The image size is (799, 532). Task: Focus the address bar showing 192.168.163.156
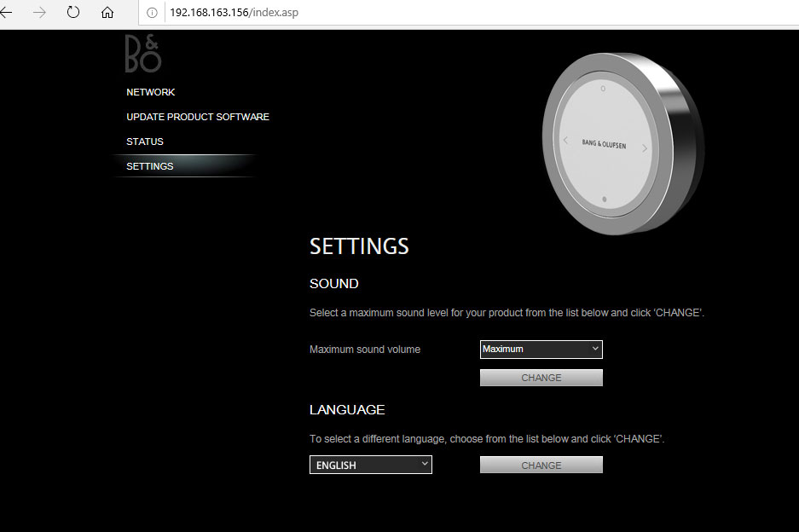pos(426,14)
